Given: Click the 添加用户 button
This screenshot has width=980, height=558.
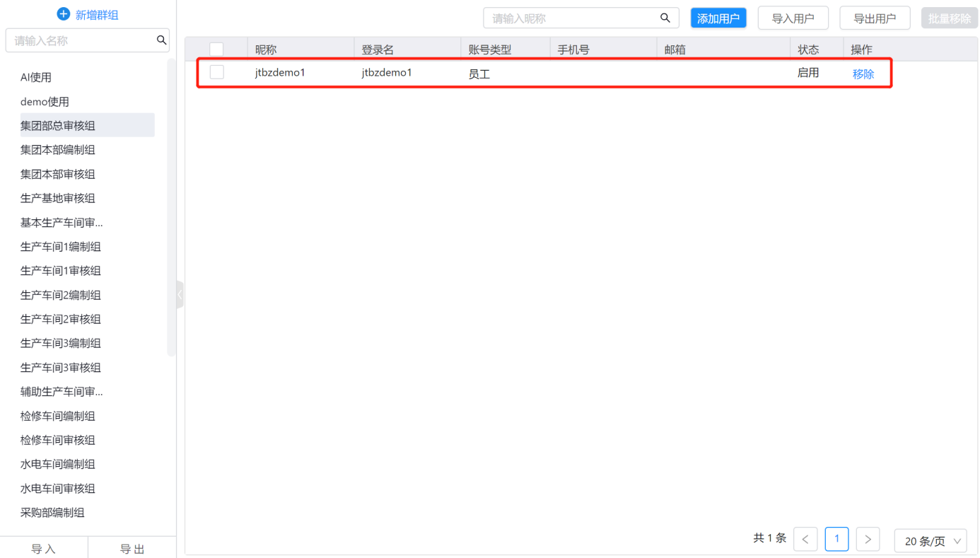Looking at the screenshot, I should pyautogui.click(x=718, y=18).
